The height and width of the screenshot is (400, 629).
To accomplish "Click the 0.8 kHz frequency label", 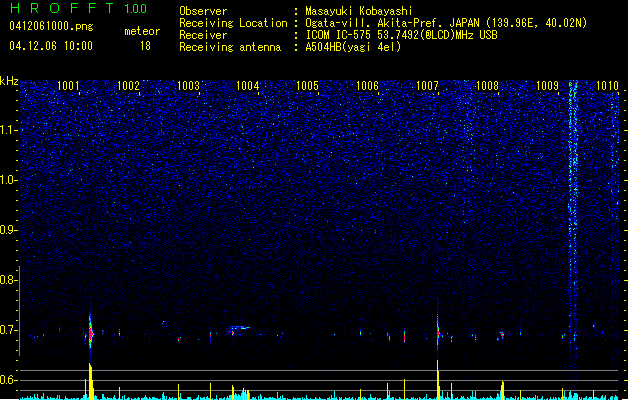I will [8, 280].
